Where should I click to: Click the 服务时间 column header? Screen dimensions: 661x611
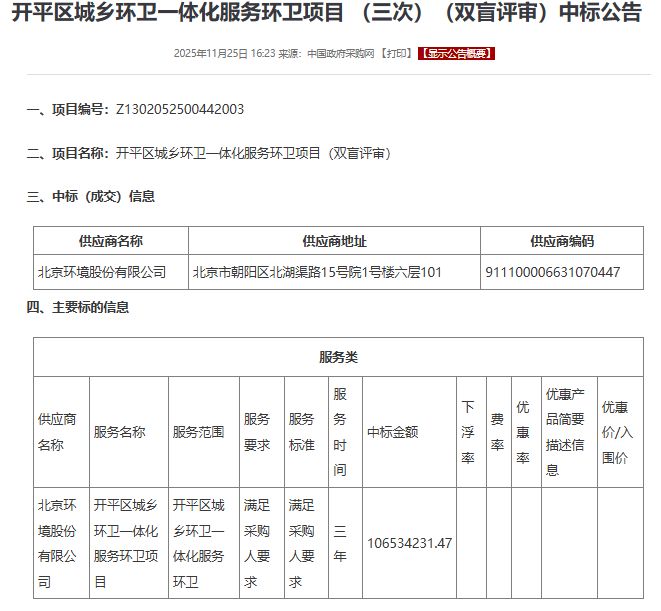pos(340,431)
